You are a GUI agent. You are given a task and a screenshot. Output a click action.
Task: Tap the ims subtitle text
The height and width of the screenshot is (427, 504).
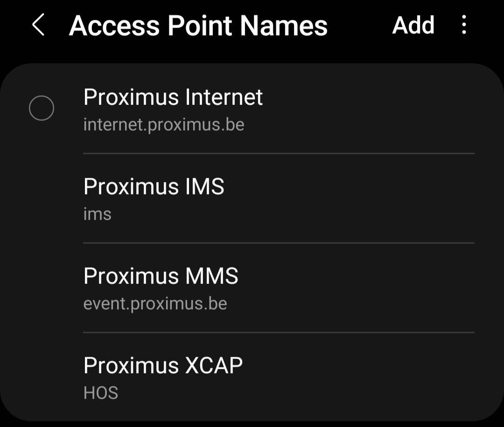[97, 214]
